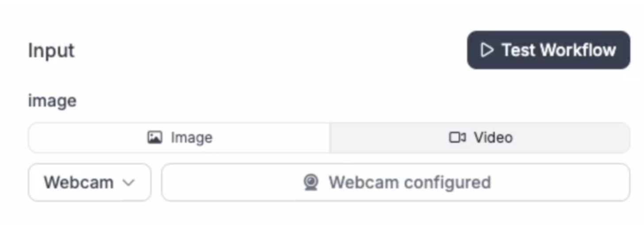This screenshot has width=644, height=225.
Task: Click the Webcam configured text
Action: (410, 182)
